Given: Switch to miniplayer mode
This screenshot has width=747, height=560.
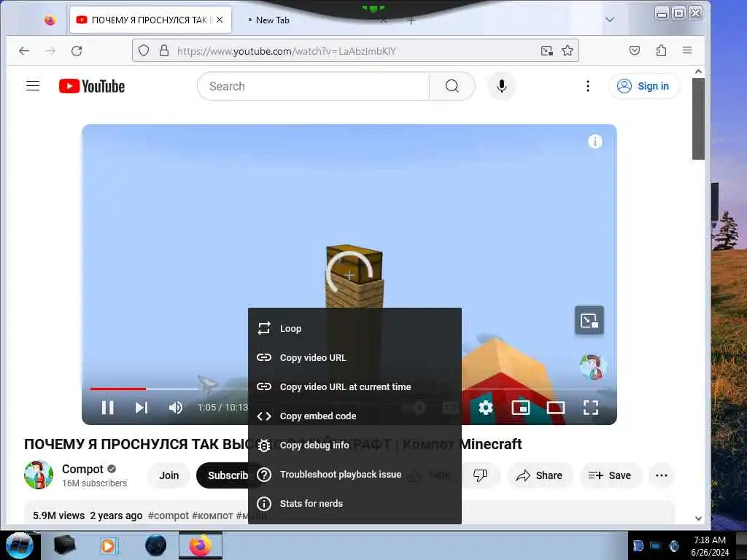Looking at the screenshot, I should pos(521,408).
